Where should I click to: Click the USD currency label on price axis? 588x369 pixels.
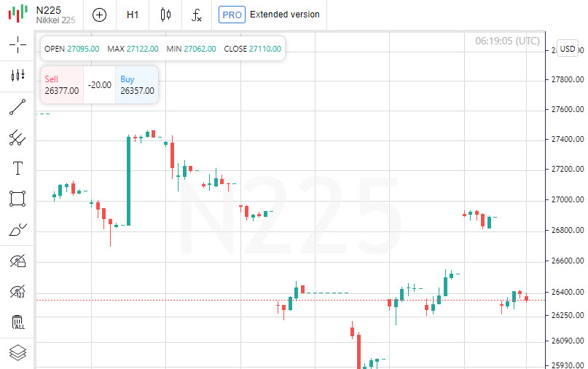click(568, 49)
